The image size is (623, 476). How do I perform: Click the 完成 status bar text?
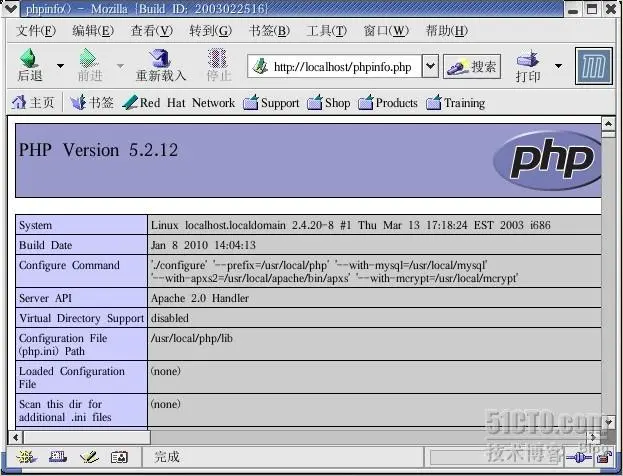(166, 457)
